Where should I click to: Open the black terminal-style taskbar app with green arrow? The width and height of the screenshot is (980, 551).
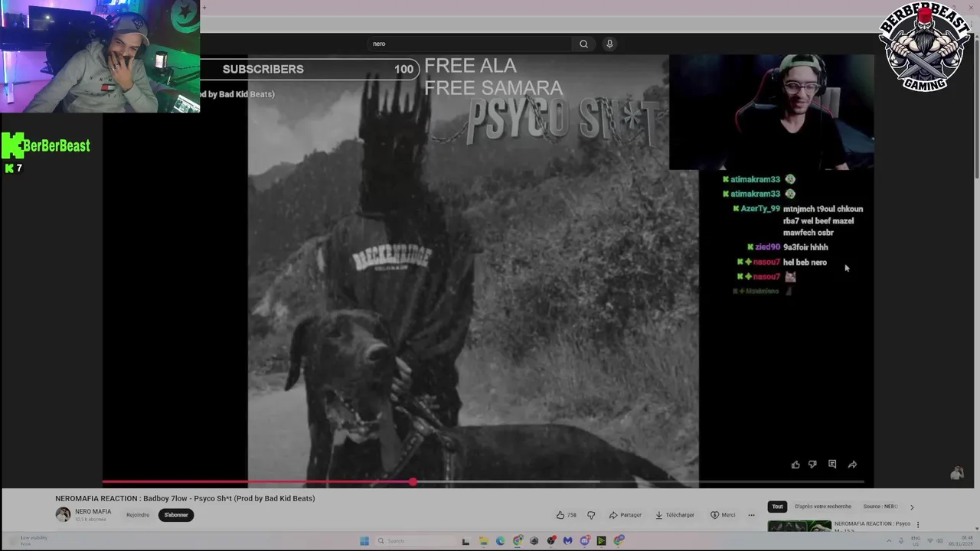[601, 541]
